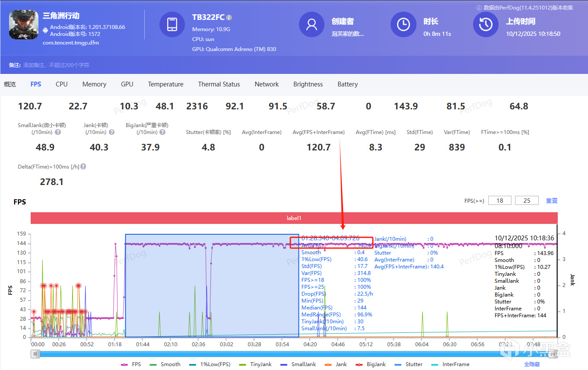
Task: Click the chart timestamp 10/12/2025 10:18:36
Action: [524, 238]
